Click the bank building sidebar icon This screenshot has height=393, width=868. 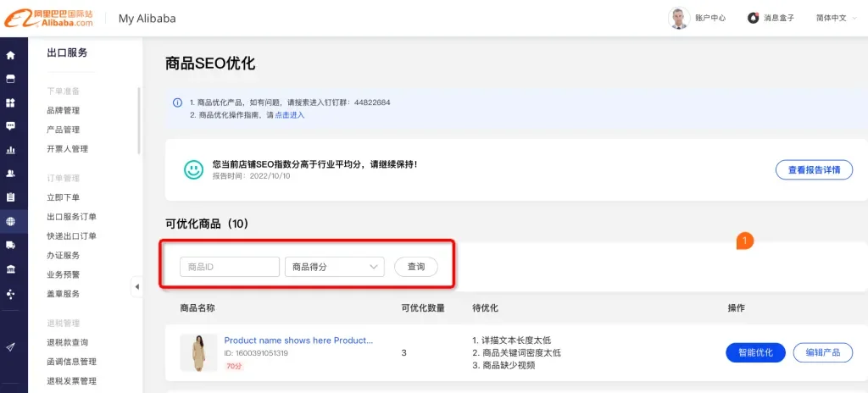click(x=11, y=269)
